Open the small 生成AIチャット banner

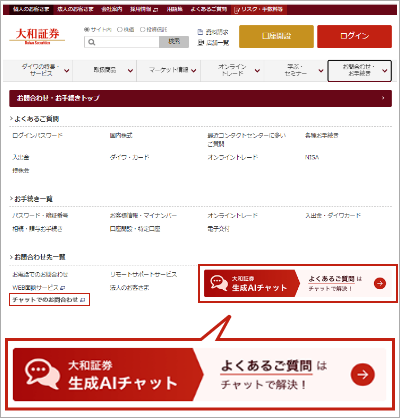tap(298, 283)
